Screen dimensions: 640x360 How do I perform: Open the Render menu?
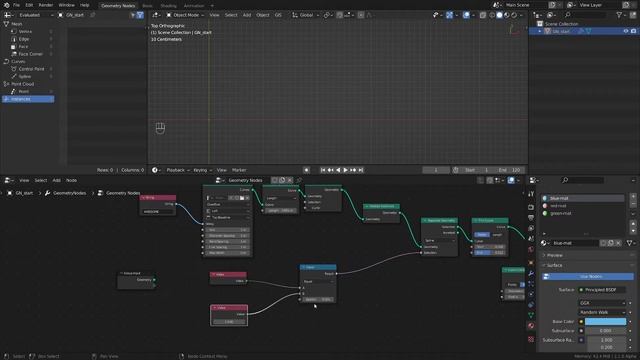pos(46,5)
